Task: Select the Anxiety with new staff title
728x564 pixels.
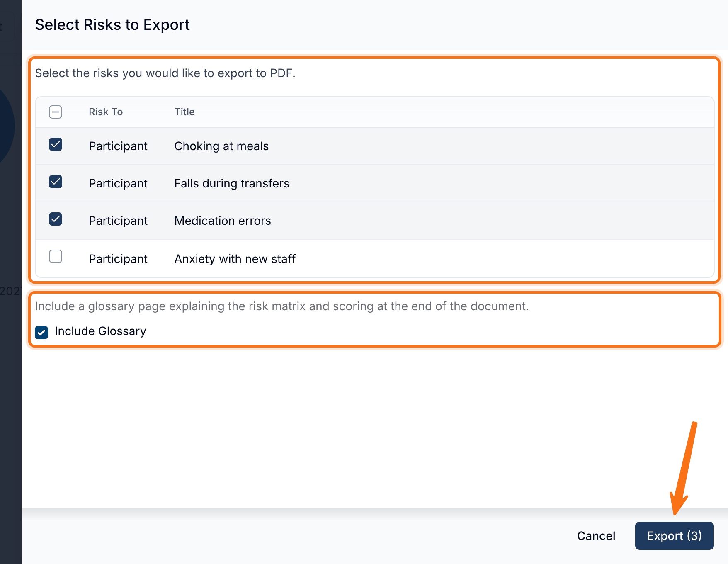Action: pos(235,259)
